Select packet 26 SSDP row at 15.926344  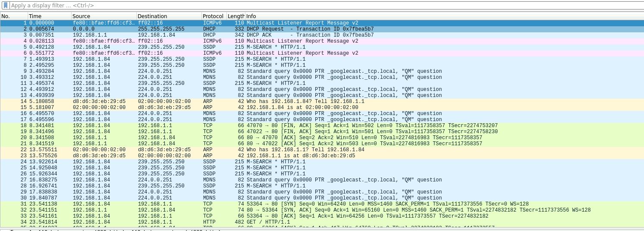(322, 174)
